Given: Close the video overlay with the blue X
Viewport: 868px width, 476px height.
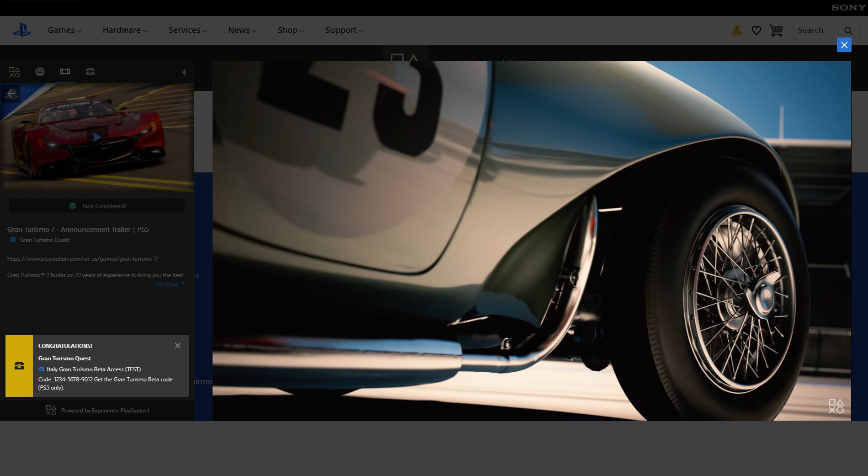Looking at the screenshot, I should coord(844,45).
